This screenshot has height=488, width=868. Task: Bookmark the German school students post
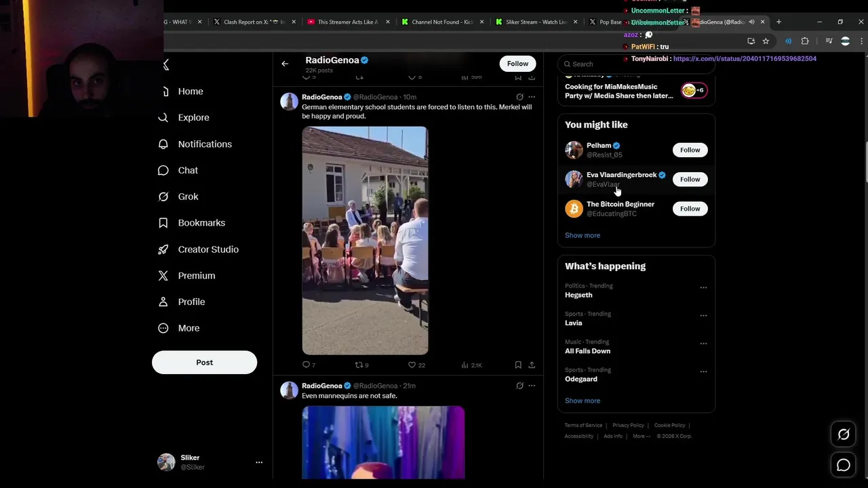coord(518,365)
